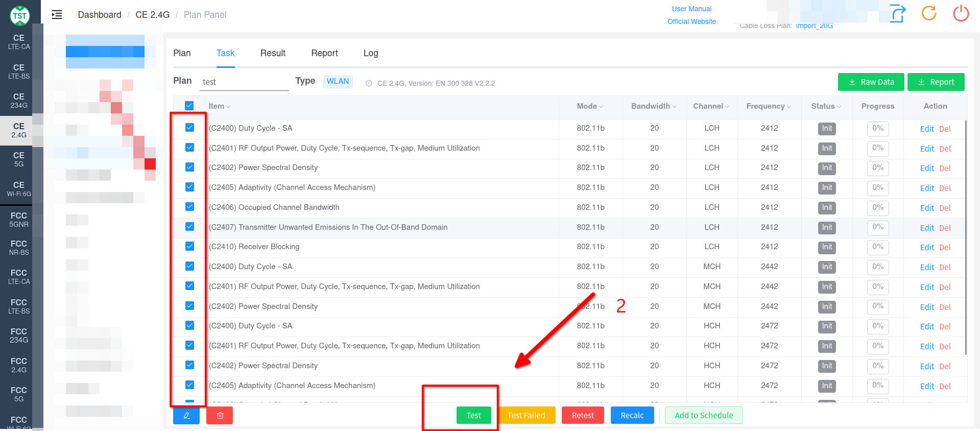Viewport: 980px width, 431px height.
Task: Open FCC NR-BS sidebar module
Action: [x=19, y=248]
